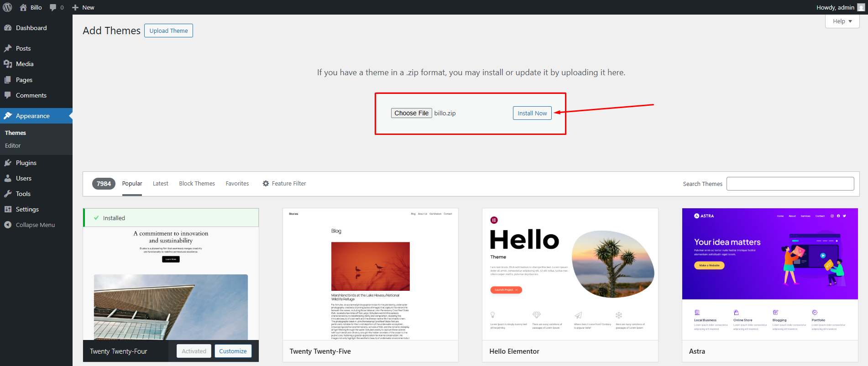Open the Feature Filter options
This screenshot has width=868, height=366.
(x=284, y=184)
